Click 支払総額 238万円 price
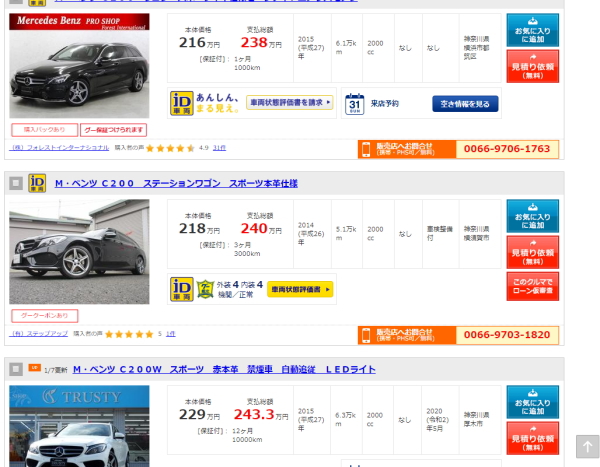 (261, 42)
